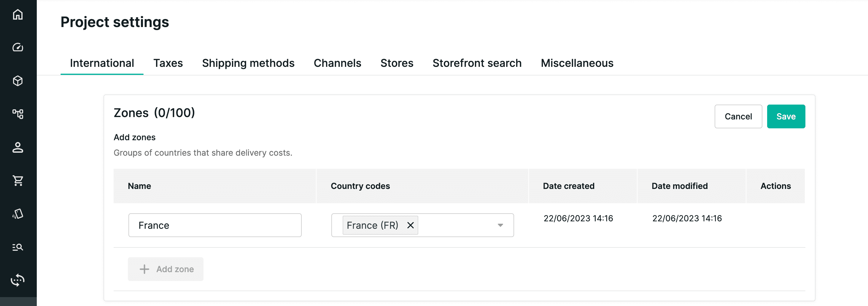The height and width of the screenshot is (306, 868).
Task: Expand the Country codes dropdown arrow
Action: pyautogui.click(x=500, y=225)
